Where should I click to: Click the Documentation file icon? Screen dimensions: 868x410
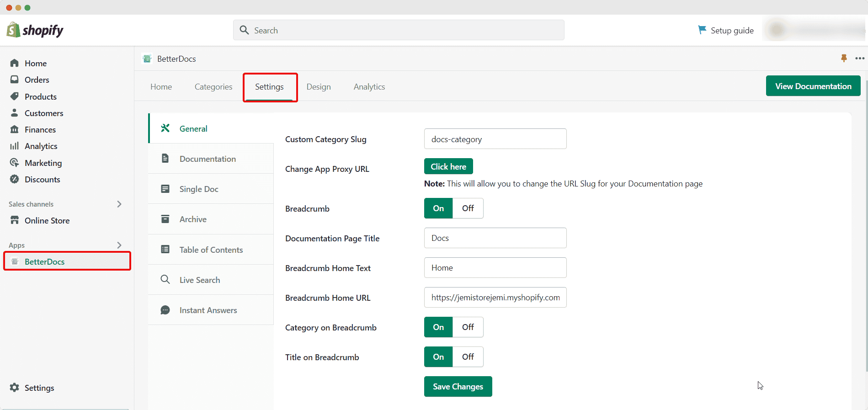coord(165,158)
